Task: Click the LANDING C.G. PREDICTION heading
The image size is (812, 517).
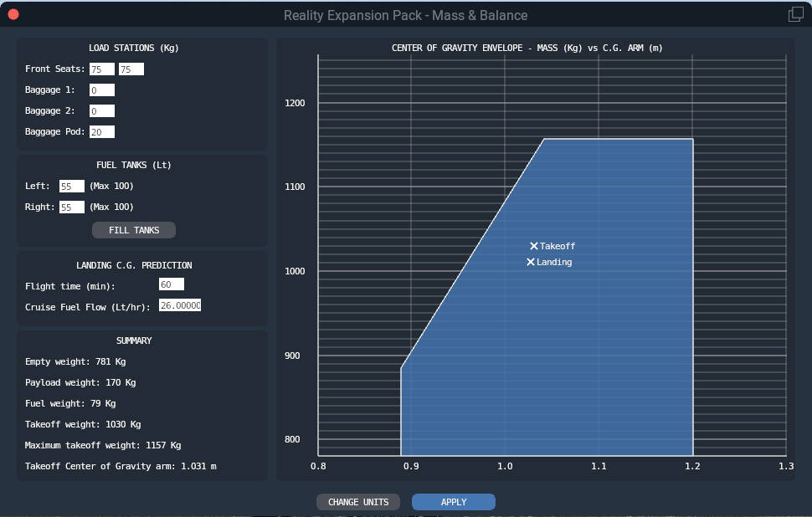Action: pyautogui.click(x=134, y=265)
